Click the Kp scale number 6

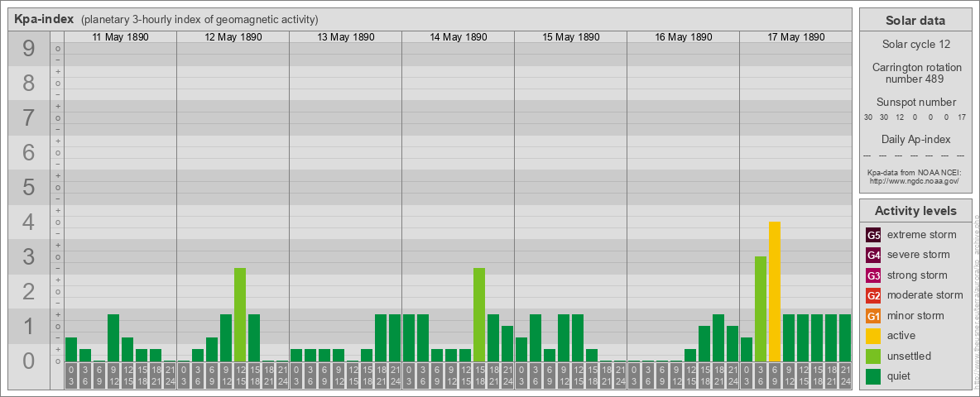(x=29, y=152)
